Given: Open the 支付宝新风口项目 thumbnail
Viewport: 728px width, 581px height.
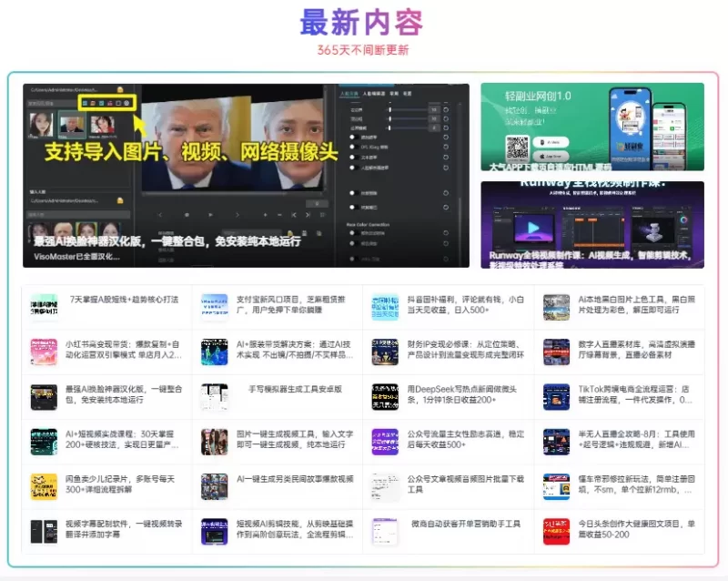Looking at the screenshot, I should (215, 306).
